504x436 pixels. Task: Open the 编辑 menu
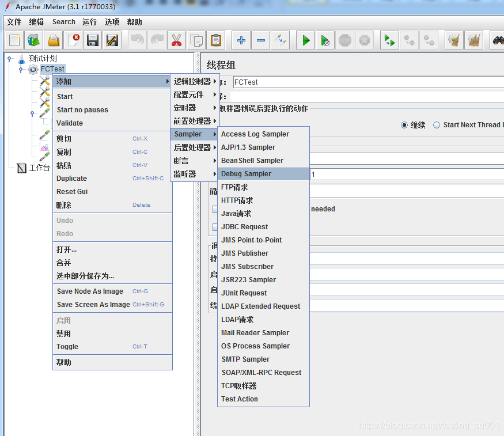point(36,22)
